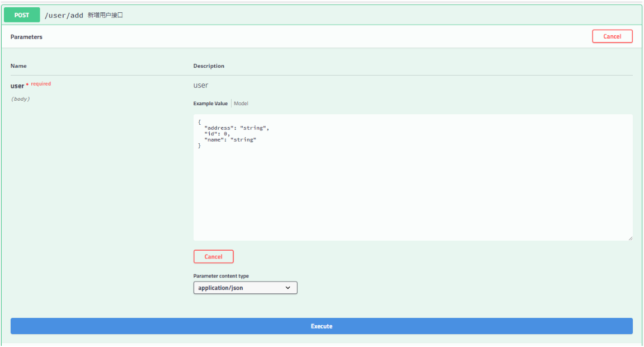Click the "user" description text
Screen dimensions: 644x347
click(x=201, y=86)
